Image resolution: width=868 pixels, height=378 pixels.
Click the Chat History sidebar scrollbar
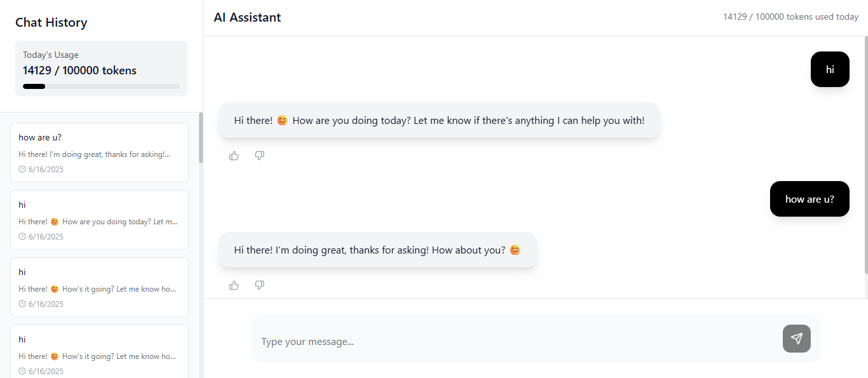click(201, 138)
